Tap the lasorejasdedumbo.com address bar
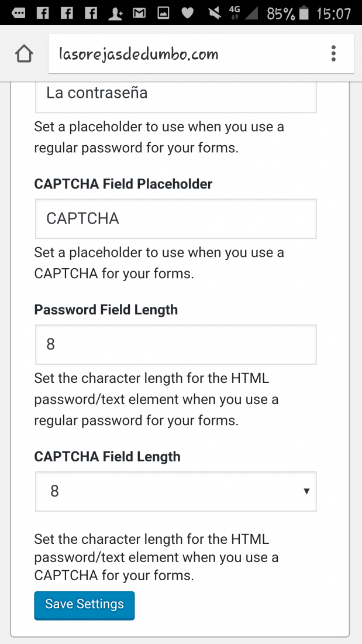 point(201,54)
